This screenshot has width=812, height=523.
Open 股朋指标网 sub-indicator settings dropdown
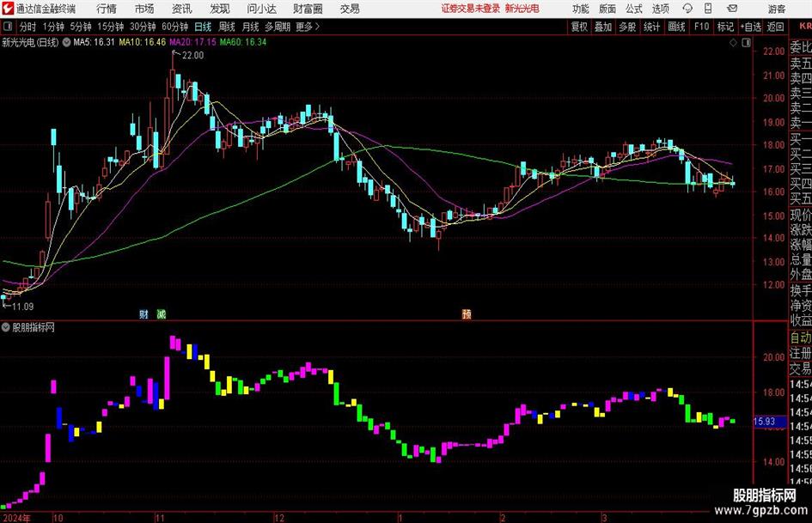click(6, 327)
